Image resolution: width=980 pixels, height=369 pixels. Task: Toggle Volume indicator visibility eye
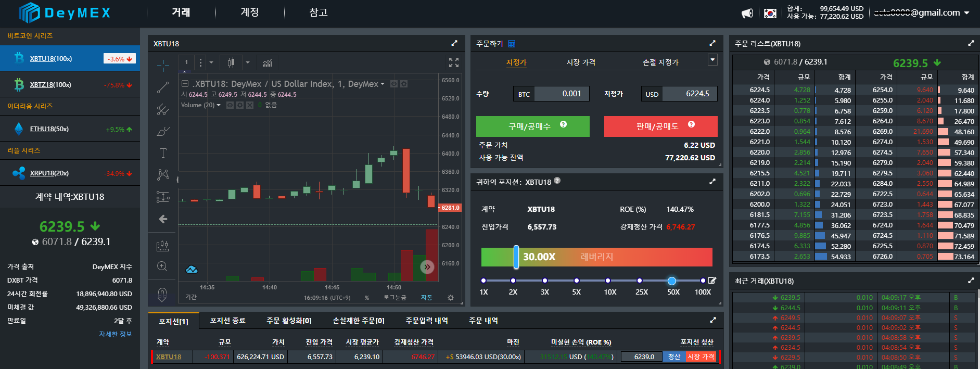[x=230, y=105]
